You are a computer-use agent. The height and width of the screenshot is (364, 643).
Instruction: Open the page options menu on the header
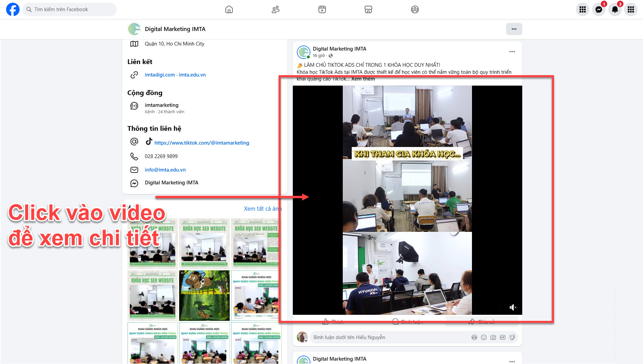click(x=514, y=29)
